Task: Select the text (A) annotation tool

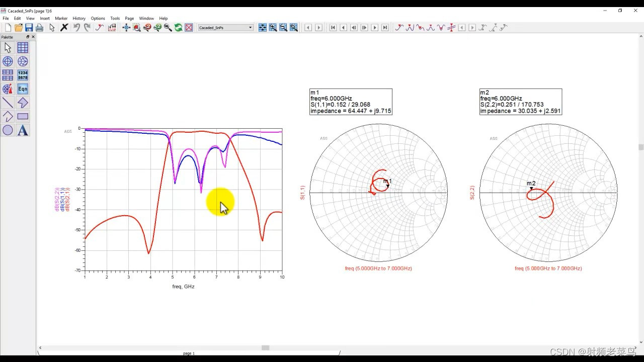Action: point(23,130)
